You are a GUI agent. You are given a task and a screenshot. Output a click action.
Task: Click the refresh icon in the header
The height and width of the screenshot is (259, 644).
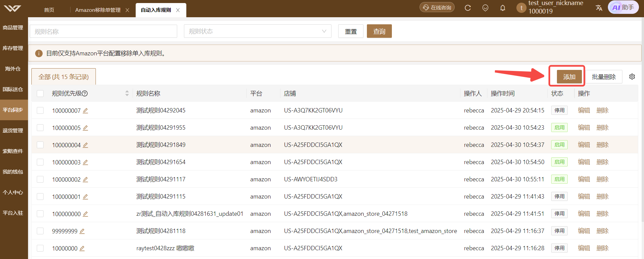pos(467,8)
